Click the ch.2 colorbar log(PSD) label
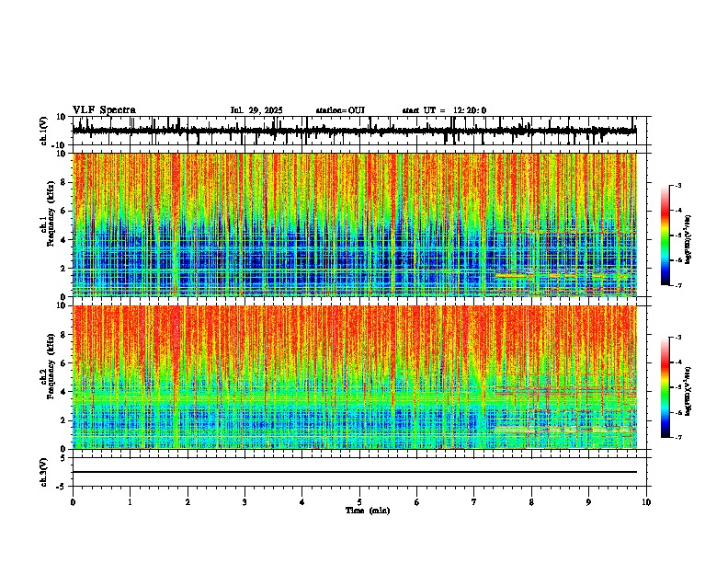 (688, 391)
